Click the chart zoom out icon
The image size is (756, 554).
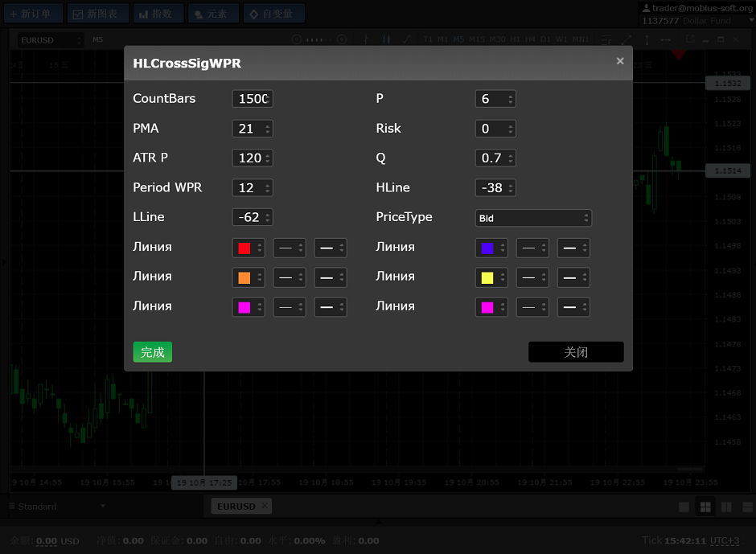[x=297, y=39]
